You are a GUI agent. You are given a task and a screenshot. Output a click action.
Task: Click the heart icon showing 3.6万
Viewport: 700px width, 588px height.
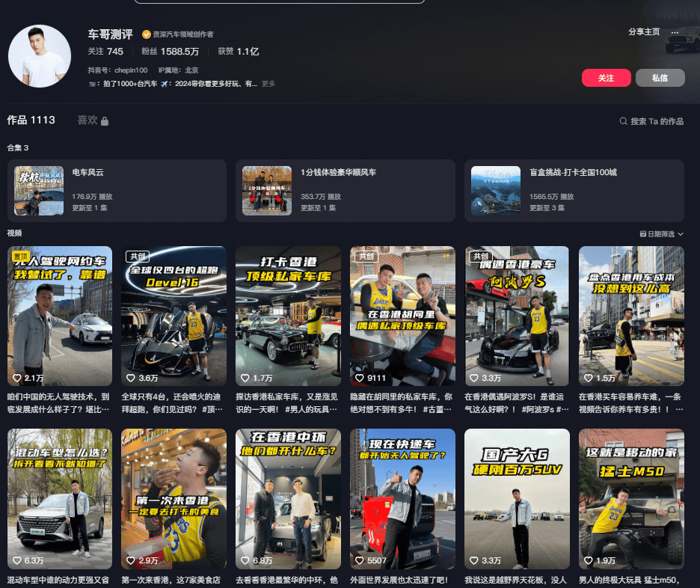(x=131, y=378)
